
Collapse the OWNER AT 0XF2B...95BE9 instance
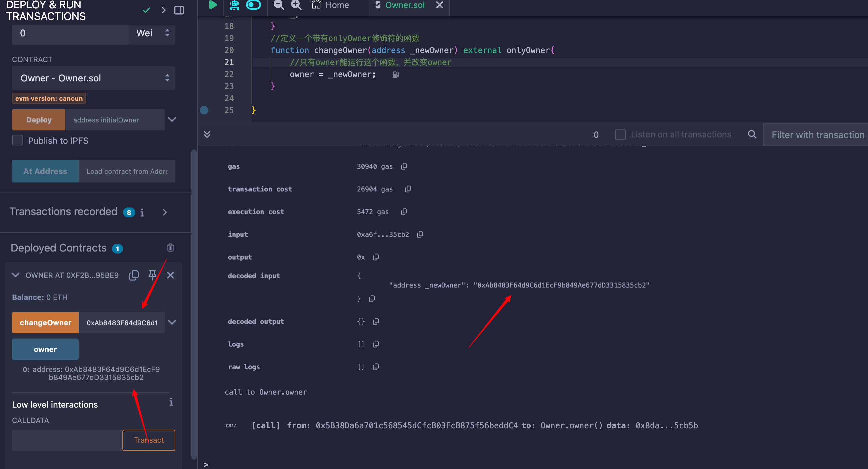[15, 275]
